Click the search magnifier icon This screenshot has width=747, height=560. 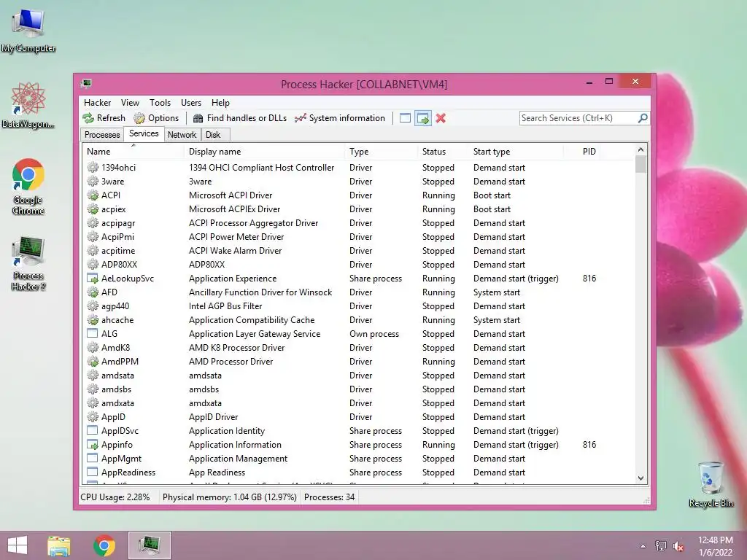643,118
